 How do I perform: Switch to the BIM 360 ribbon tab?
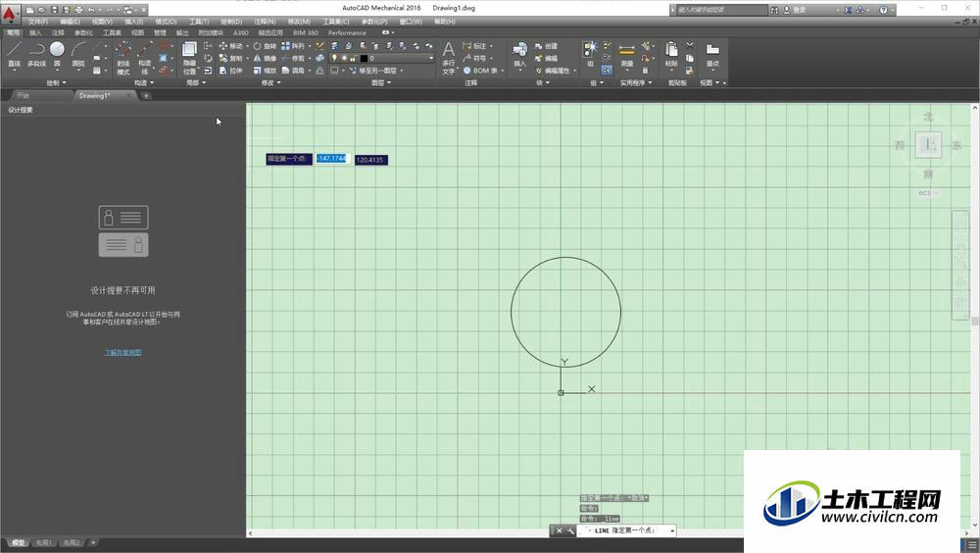click(x=306, y=32)
